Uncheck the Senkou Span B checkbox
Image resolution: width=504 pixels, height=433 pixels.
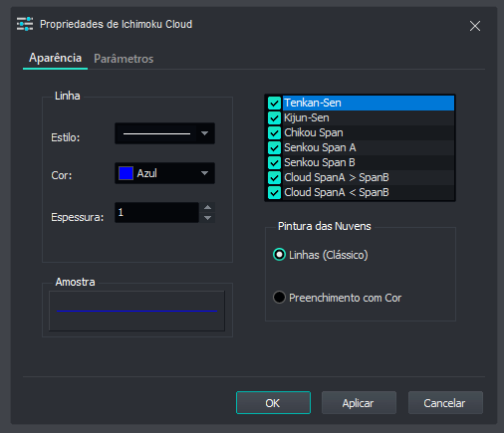pyautogui.click(x=274, y=162)
